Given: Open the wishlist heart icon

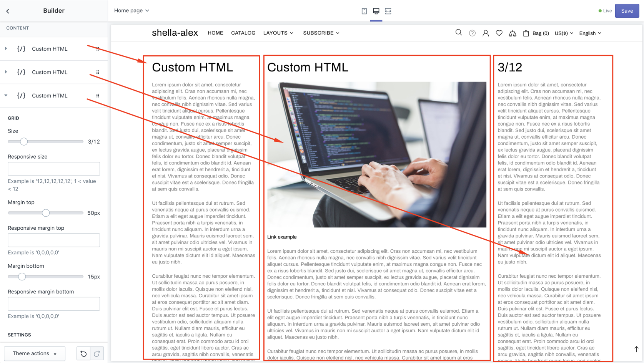Looking at the screenshot, I should coord(499,33).
